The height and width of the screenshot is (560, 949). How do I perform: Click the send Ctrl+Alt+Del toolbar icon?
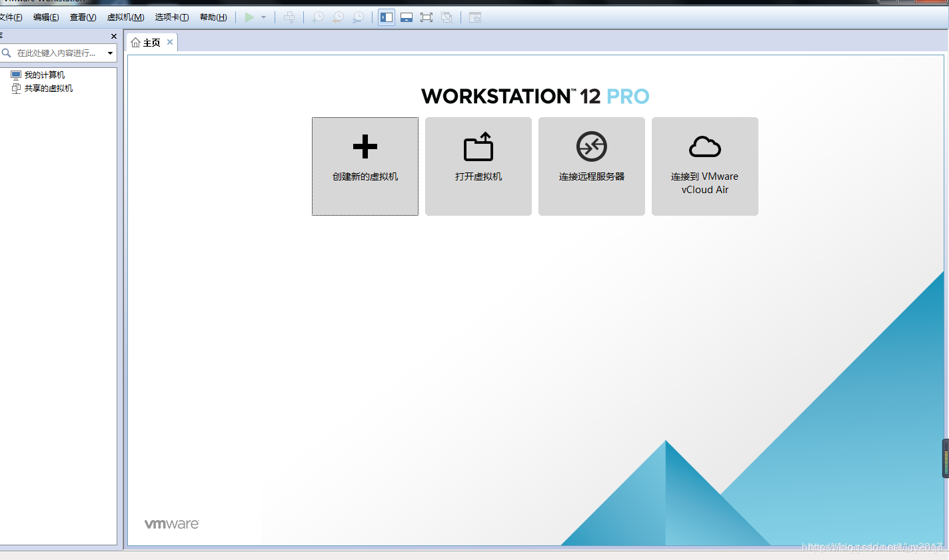pos(289,17)
